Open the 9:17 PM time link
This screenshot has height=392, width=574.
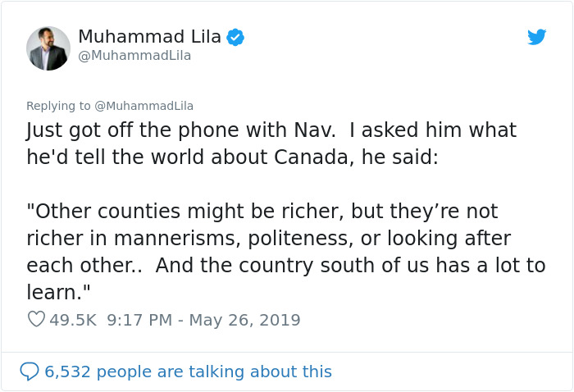[139, 320]
